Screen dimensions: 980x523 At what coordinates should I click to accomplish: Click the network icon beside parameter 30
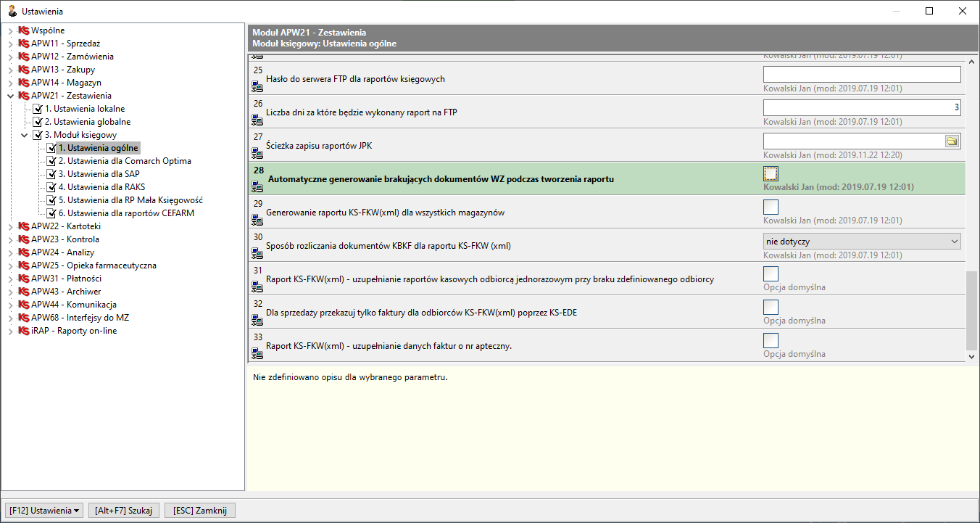[257, 253]
